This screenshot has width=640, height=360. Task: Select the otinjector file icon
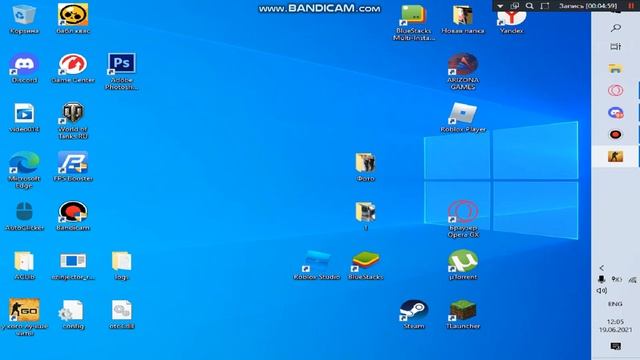pyautogui.click(x=73, y=265)
